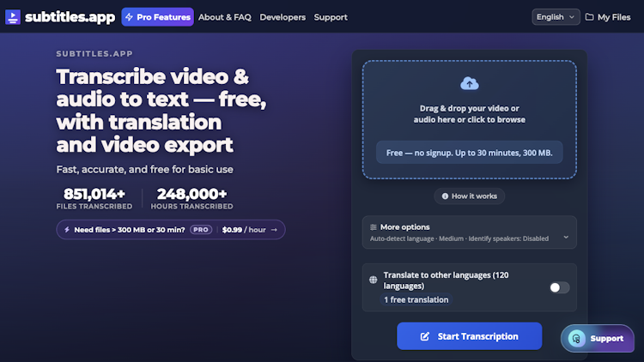This screenshot has height=362, width=644.
Task: Click the cloud upload icon
Action: pos(469,84)
